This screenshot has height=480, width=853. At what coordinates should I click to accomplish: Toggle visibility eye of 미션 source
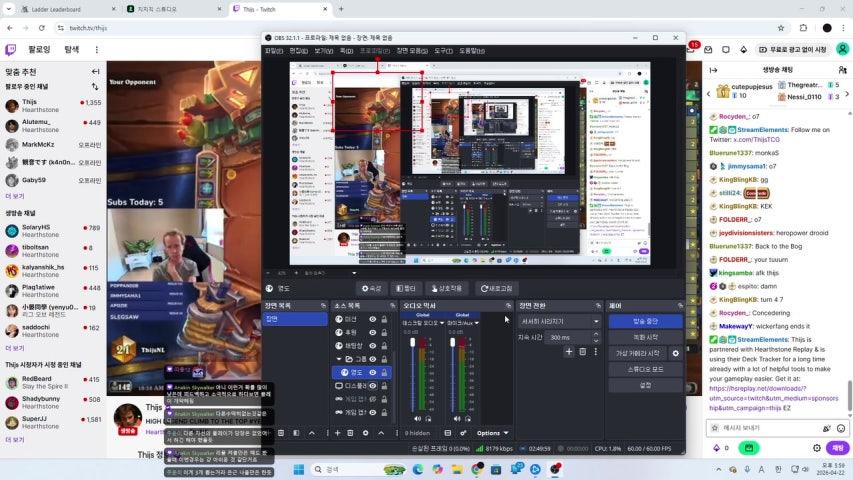(x=372, y=319)
